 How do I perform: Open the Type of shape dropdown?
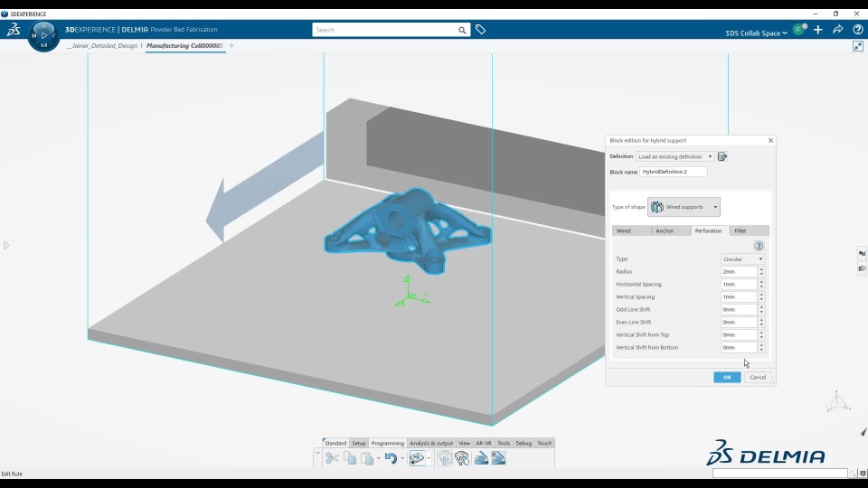(x=684, y=207)
